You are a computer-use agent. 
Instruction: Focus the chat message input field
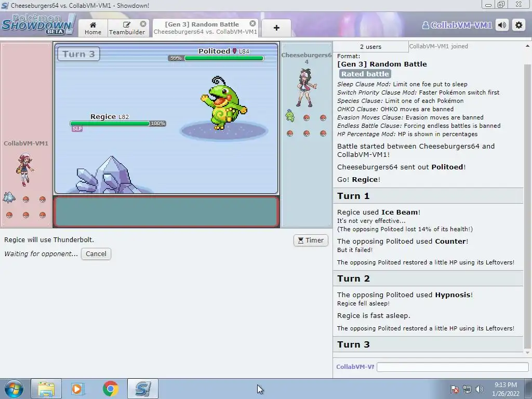(453, 367)
